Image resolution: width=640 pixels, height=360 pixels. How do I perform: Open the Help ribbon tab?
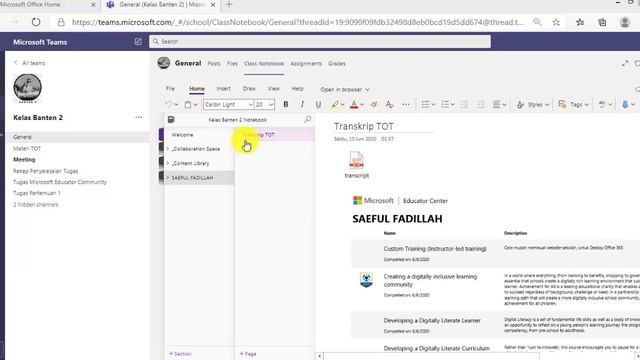coord(298,89)
